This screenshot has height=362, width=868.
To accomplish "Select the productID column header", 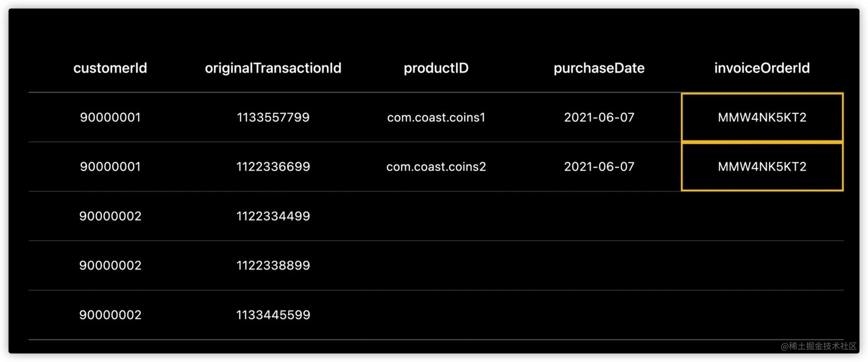I will click(436, 68).
